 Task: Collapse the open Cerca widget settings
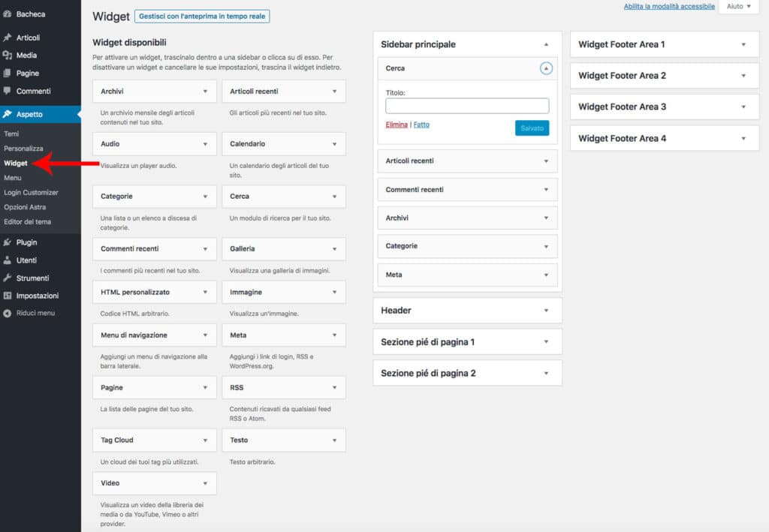point(547,68)
